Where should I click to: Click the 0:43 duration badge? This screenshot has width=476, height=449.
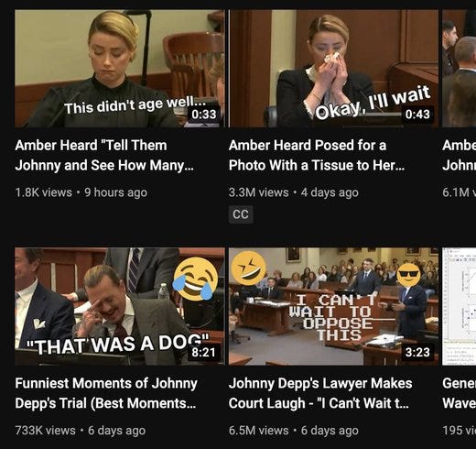[417, 115]
